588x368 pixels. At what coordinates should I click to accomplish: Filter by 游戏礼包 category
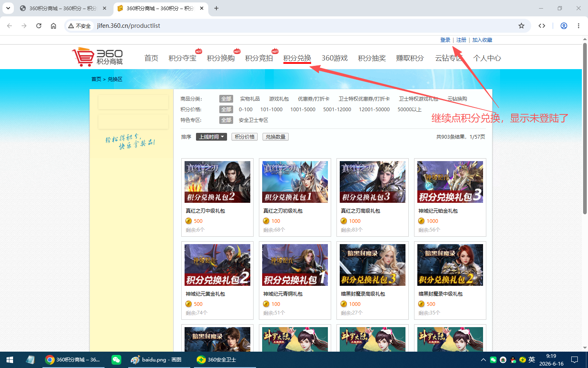click(x=279, y=99)
